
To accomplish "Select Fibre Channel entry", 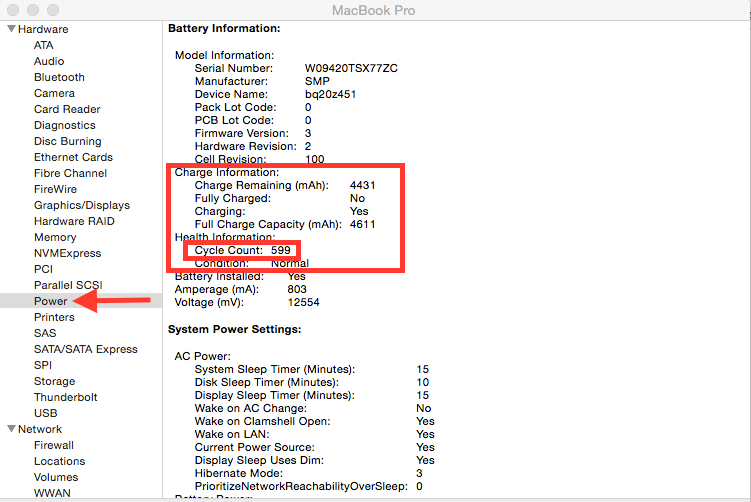I will click(70, 173).
